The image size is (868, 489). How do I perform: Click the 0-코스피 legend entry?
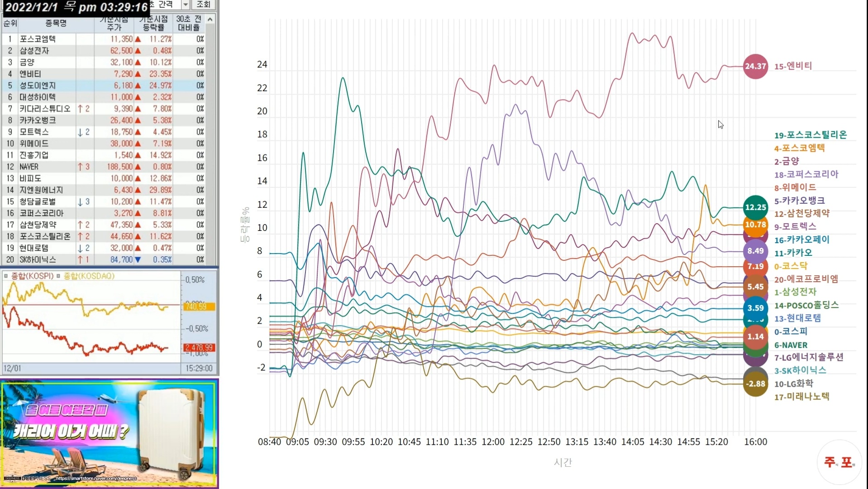pos(791,331)
